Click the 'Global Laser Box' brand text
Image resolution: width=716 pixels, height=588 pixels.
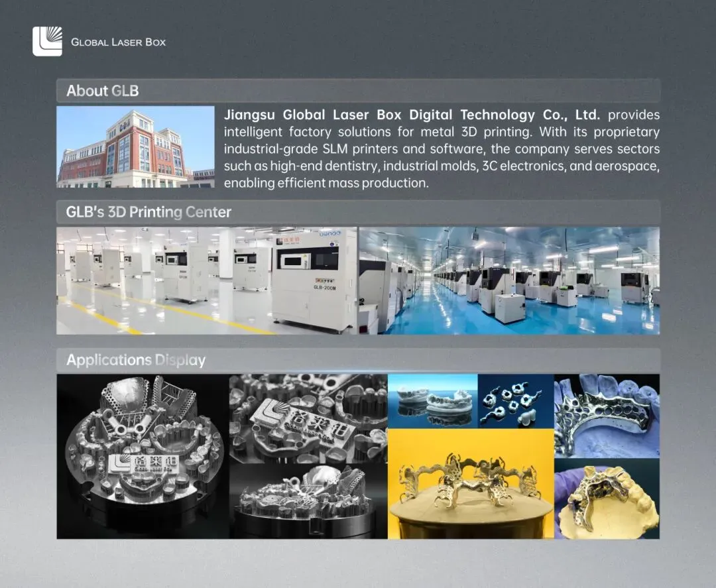pyautogui.click(x=118, y=42)
